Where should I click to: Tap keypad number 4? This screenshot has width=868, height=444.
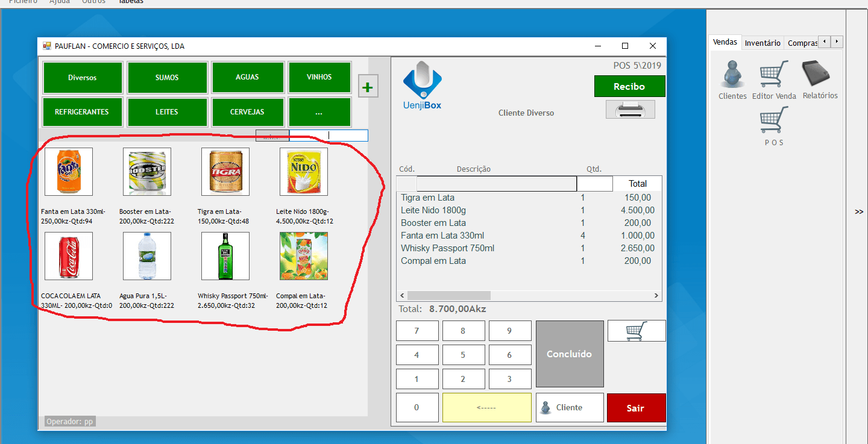coord(417,355)
